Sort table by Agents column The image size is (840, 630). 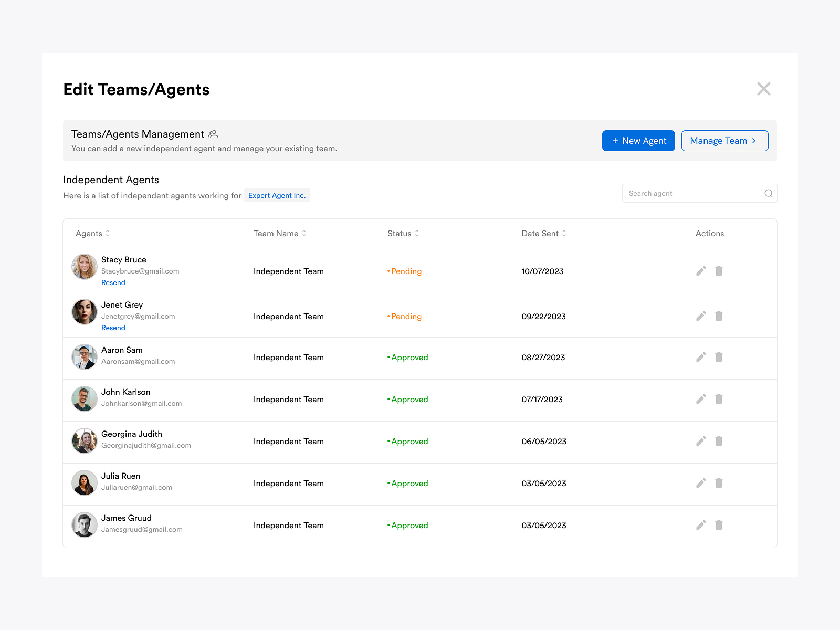(x=108, y=233)
